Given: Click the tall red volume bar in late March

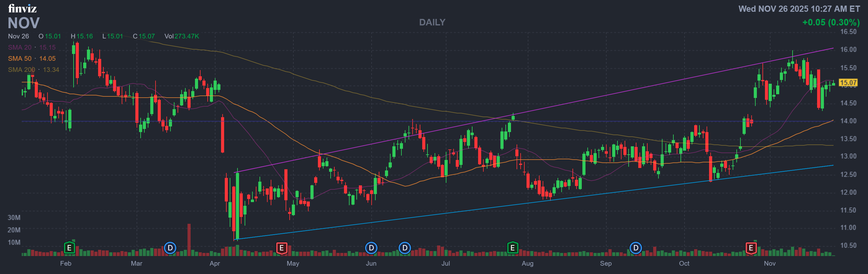Looking at the screenshot, I should [x=189, y=239].
